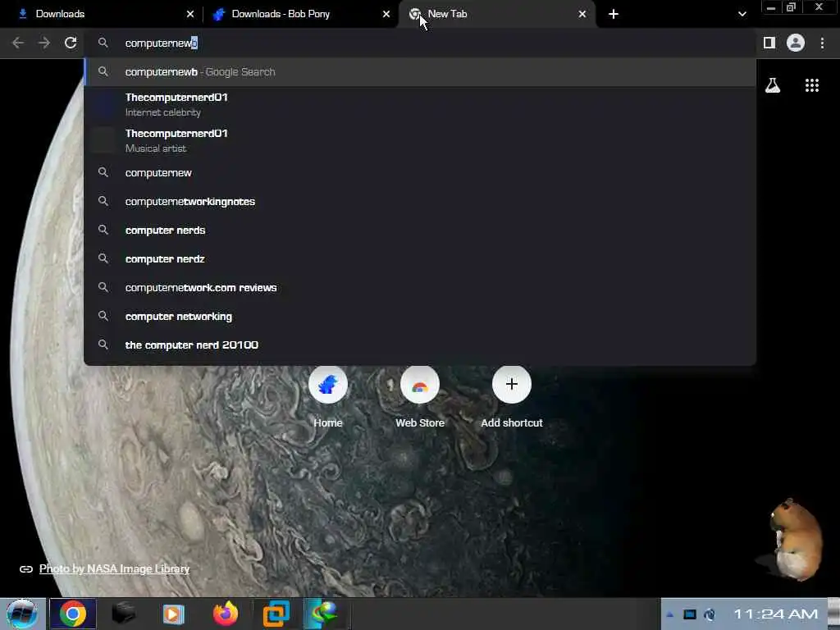Open a new tab with plus button
840x630 pixels.
click(x=614, y=14)
